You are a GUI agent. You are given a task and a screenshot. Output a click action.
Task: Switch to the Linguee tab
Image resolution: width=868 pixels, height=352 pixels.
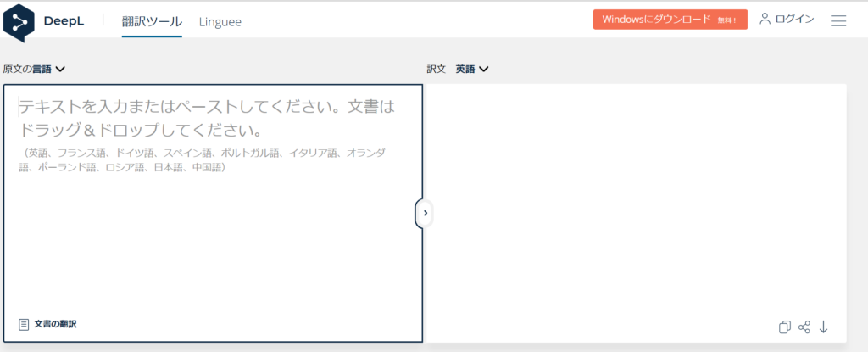[220, 22]
